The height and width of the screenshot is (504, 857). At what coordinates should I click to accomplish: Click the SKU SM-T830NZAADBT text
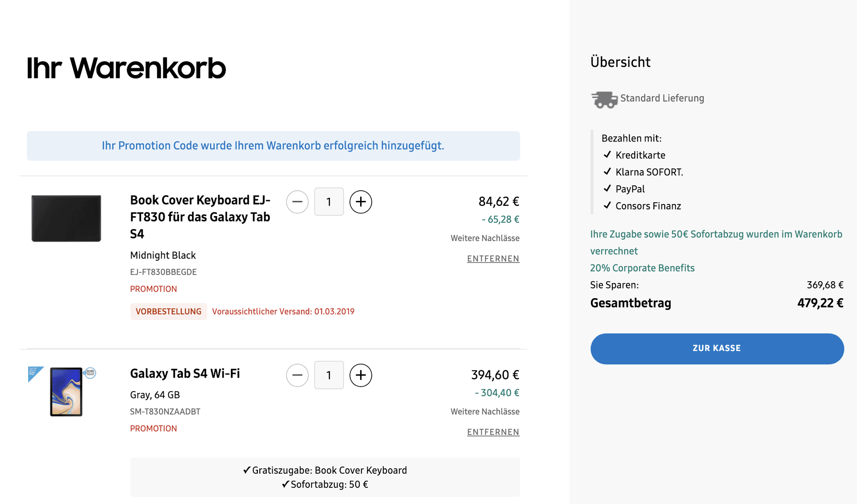click(165, 412)
